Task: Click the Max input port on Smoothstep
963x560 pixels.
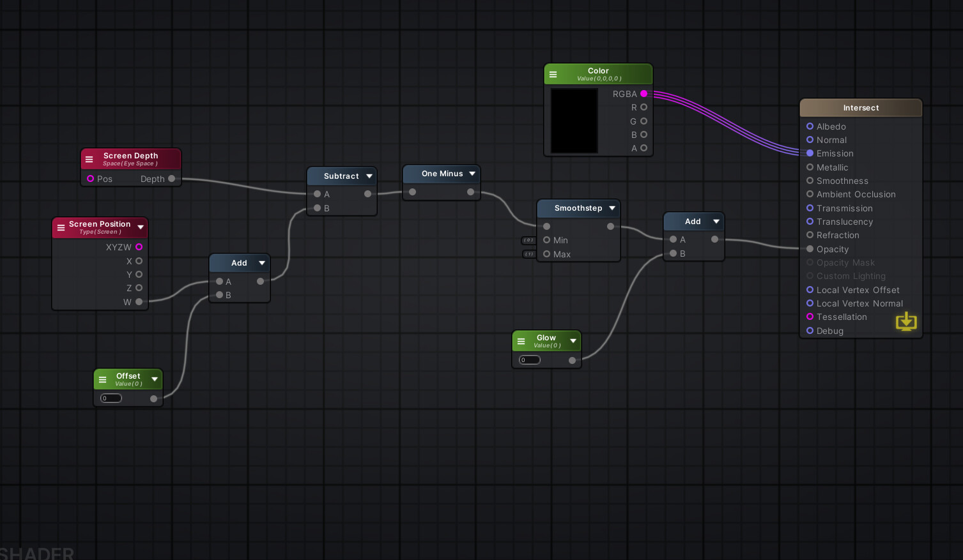Action: (546, 254)
